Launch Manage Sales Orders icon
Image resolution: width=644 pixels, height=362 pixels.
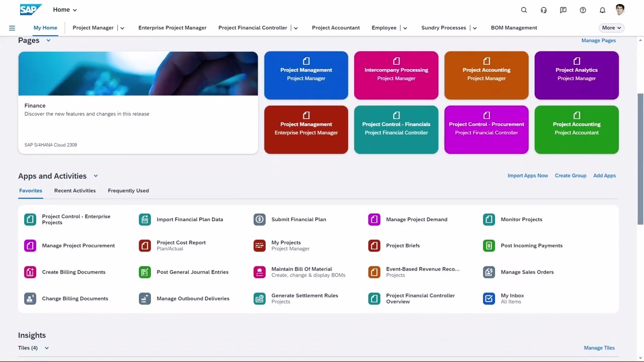[489, 272]
